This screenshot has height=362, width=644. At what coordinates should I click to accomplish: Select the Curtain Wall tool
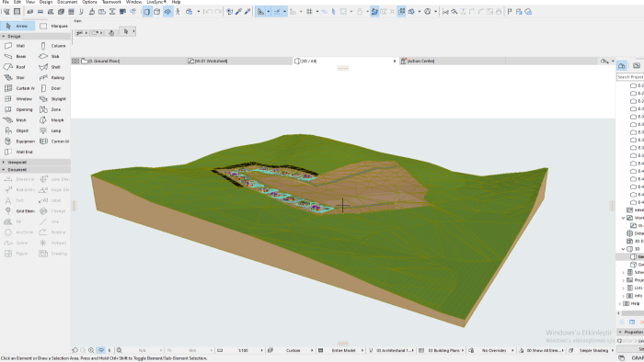pyautogui.click(x=17, y=88)
